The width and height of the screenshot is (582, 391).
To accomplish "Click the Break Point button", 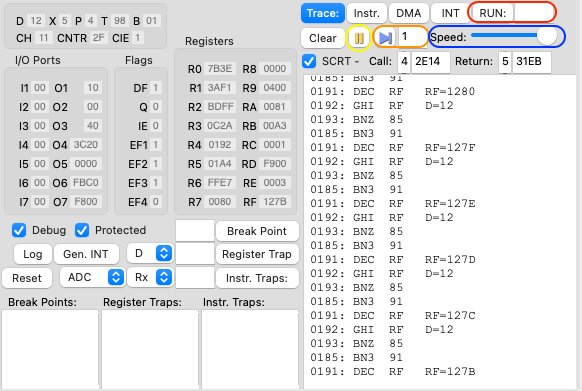I will tap(257, 231).
